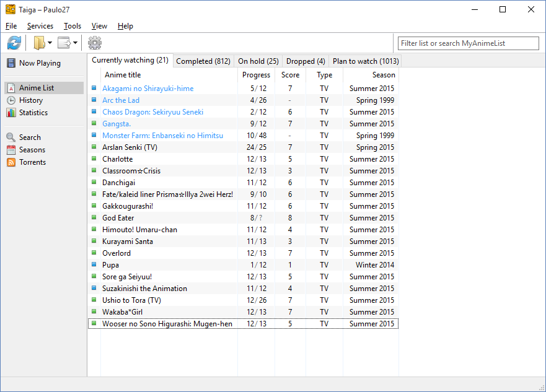
Task: Focus the Filter list search box
Action: click(x=468, y=43)
